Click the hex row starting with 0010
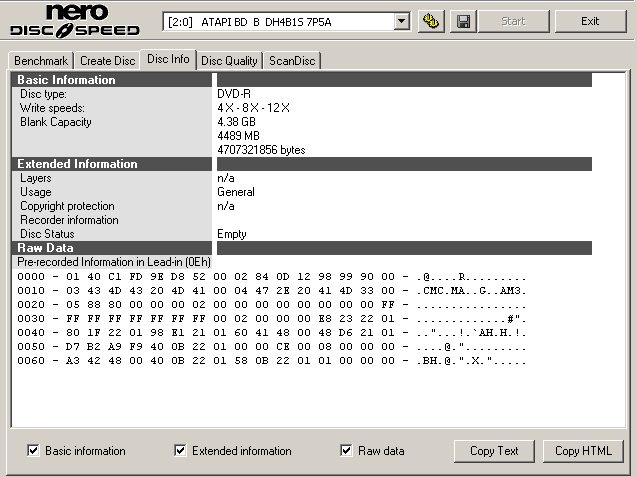Viewport: 637px width, 477px height. coord(271,291)
